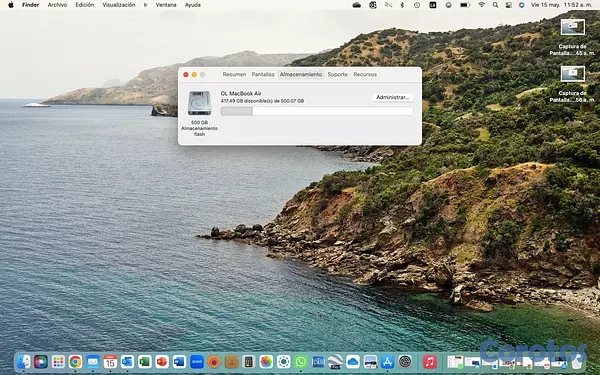Open the Bluetooth menu bar icon
The width and height of the screenshot is (600, 375).
[x=402, y=5]
